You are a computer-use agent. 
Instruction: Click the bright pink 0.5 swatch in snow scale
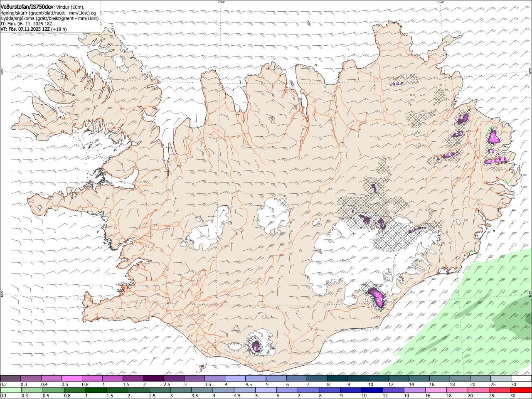coord(72,378)
